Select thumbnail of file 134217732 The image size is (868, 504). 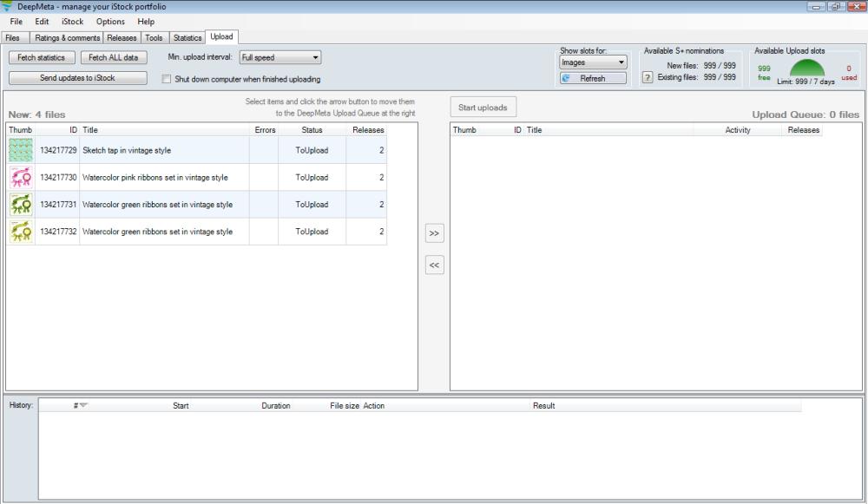(x=21, y=232)
